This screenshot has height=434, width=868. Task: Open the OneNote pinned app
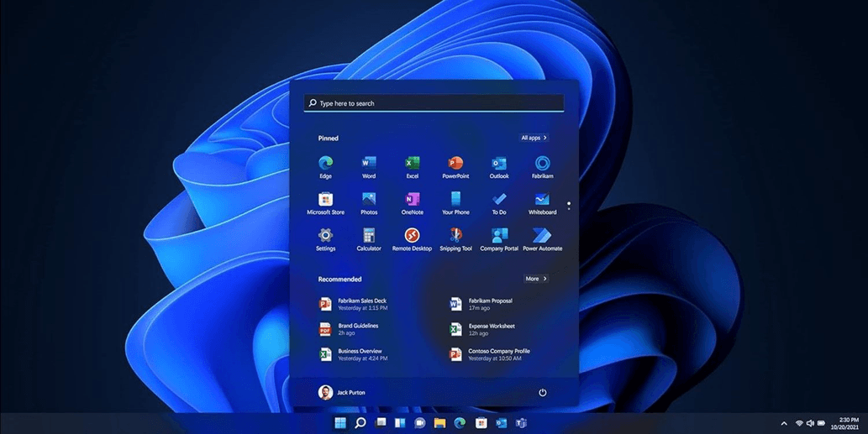pos(412,201)
